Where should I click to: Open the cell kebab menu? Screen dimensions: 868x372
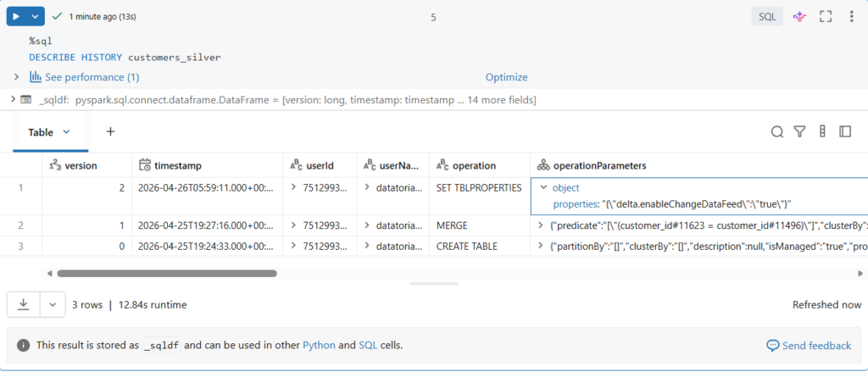pyautogui.click(x=851, y=16)
